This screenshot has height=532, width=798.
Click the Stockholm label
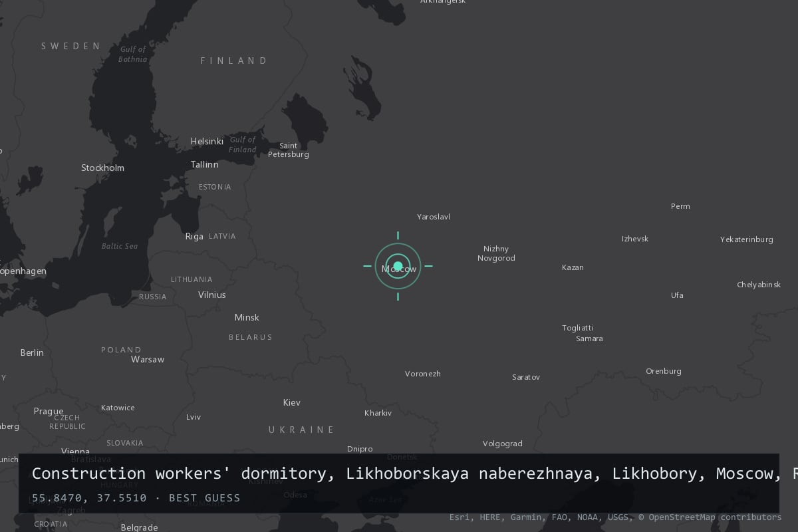pyautogui.click(x=102, y=168)
